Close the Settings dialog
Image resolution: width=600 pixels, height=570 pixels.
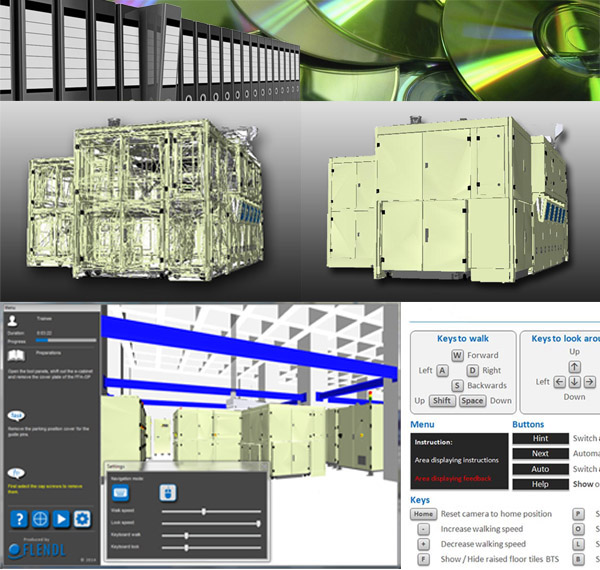pos(264,466)
